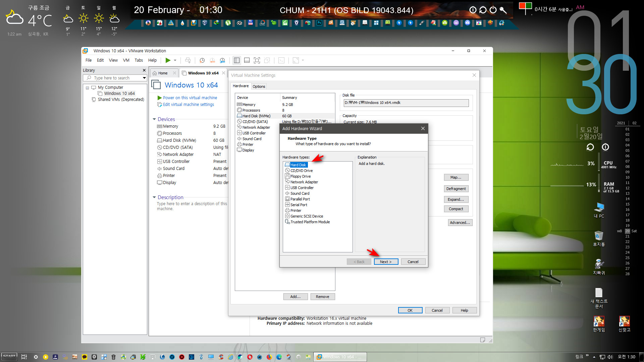Select Generic SCSI Device hardware type

tap(307, 216)
